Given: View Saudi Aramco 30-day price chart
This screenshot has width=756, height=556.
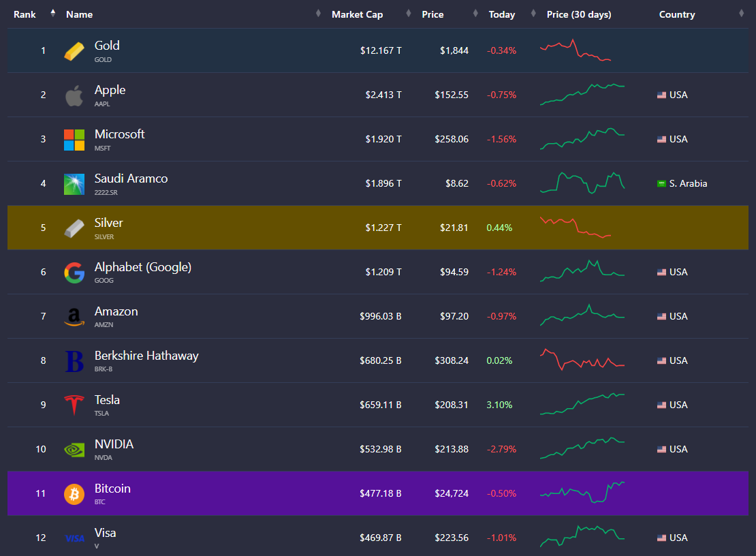Looking at the screenshot, I should pyautogui.click(x=582, y=183).
